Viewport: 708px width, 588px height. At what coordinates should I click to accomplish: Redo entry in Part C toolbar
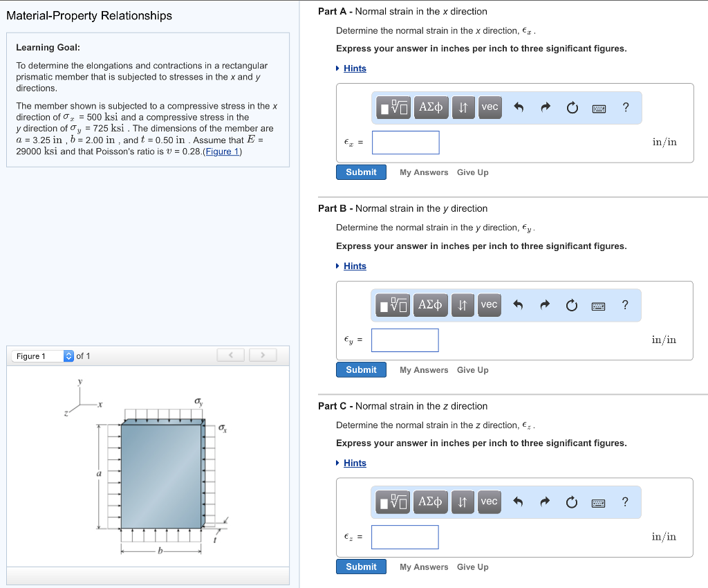[546, 502]
